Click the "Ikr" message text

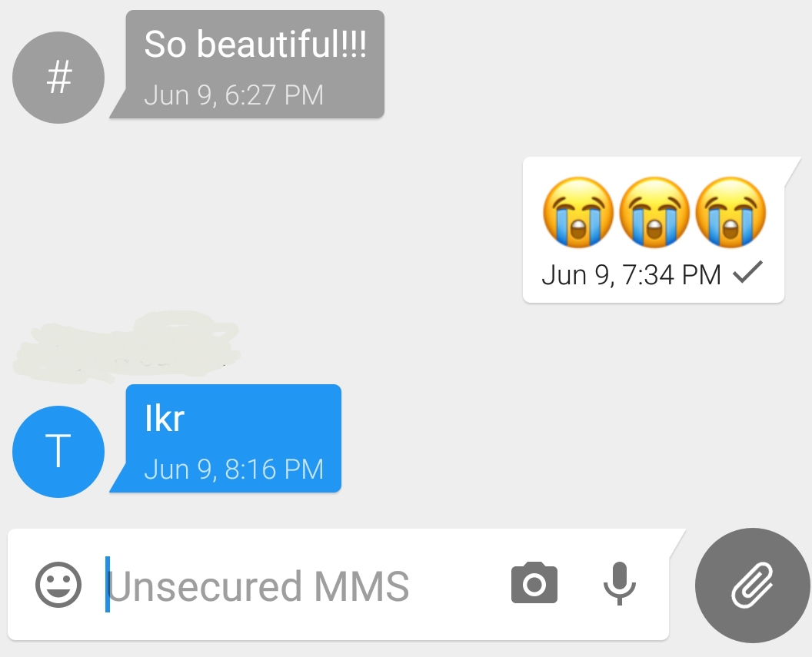(164, 418)
